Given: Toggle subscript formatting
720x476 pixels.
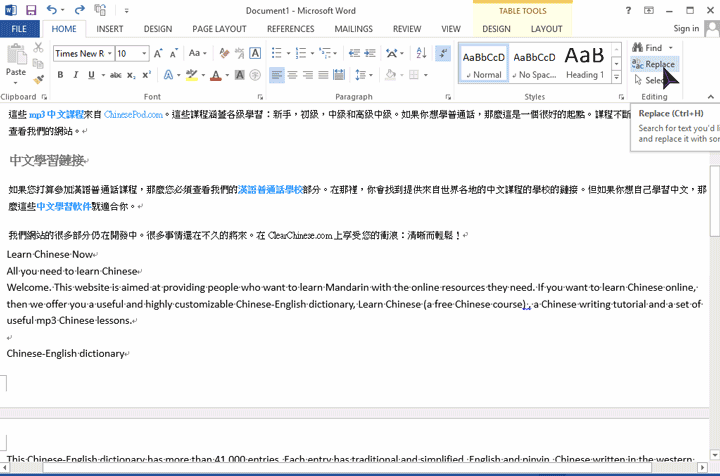Looking at the screenshot, I should click(x=131, y=75).
